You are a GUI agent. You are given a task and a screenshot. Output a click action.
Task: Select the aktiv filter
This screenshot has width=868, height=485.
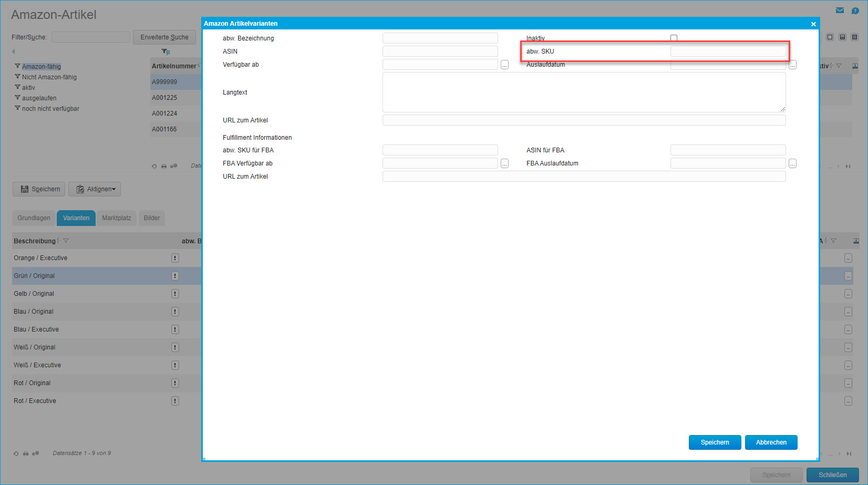pyautogui.click(x=28, y=88)
